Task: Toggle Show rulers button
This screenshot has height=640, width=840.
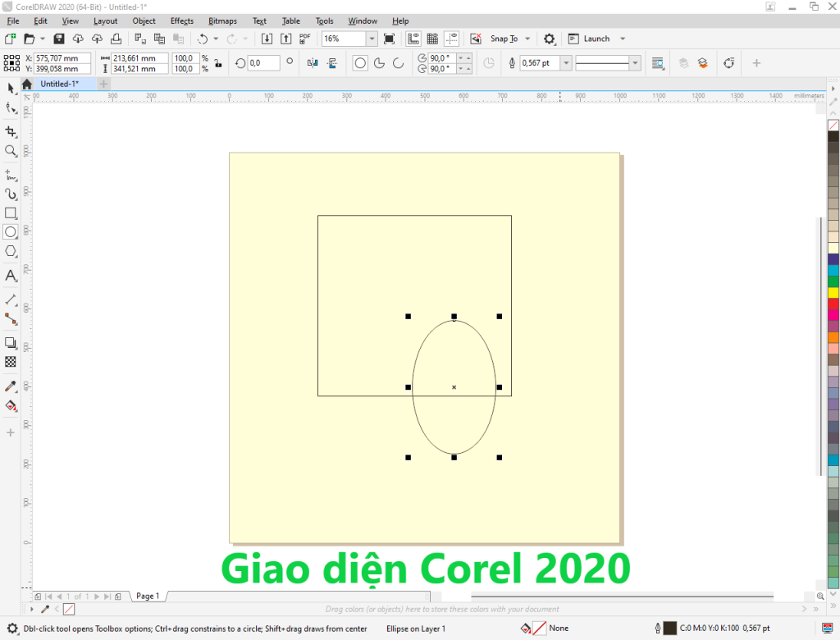Action: pyautogui.click(x=413, y=39)
